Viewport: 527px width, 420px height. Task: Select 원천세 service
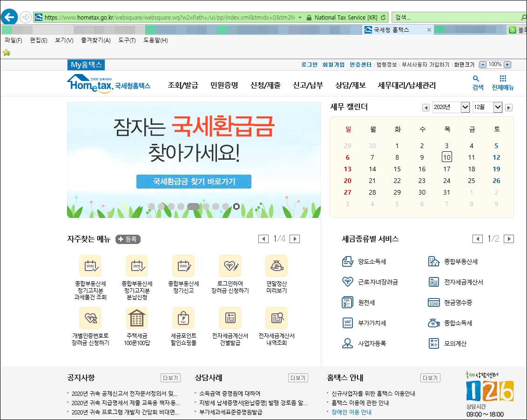[x=358, y=302]
